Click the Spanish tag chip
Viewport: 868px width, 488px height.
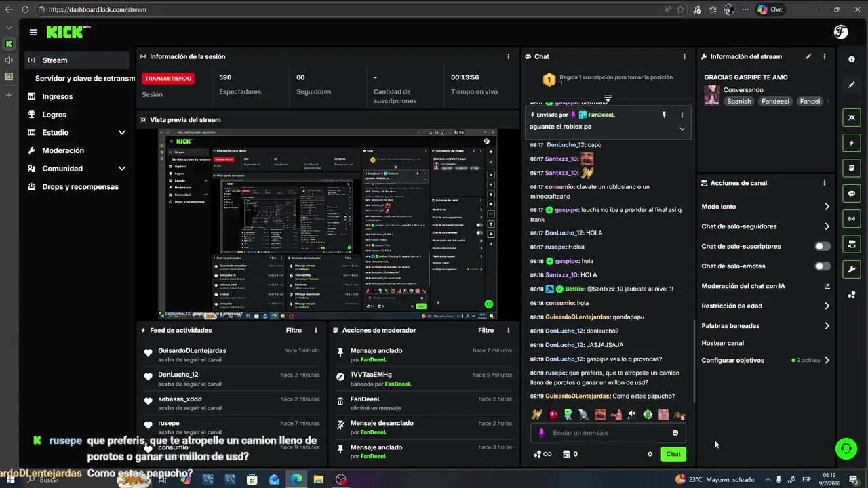[739, 102]
